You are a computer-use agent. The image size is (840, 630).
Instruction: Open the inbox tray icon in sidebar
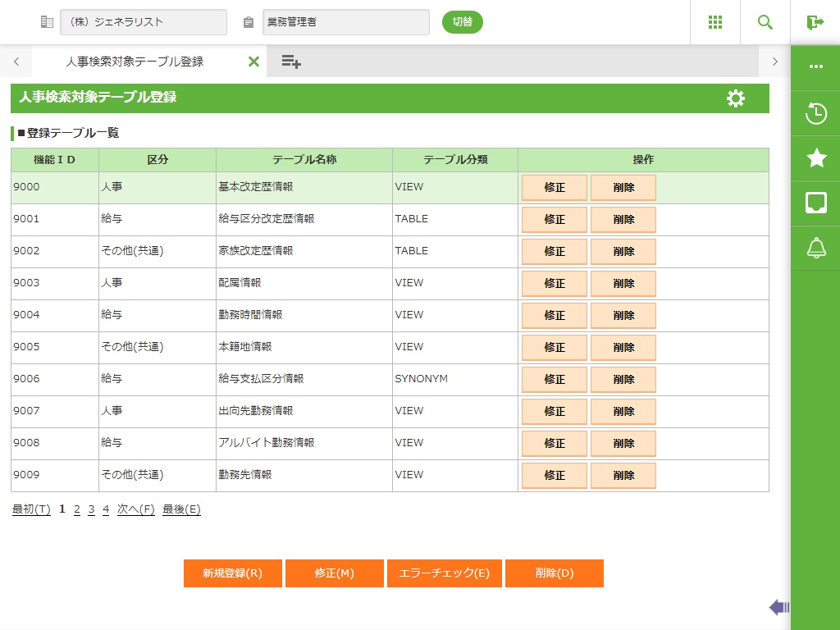(816, 203)
